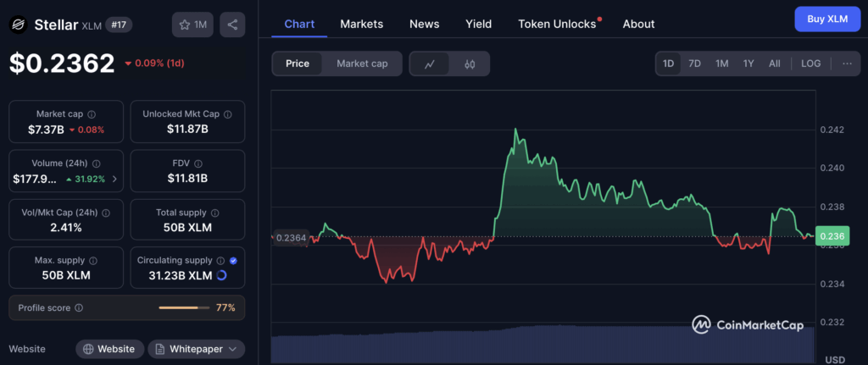Open the Website link button
This screenshot has height=365, width=868.
110,349
